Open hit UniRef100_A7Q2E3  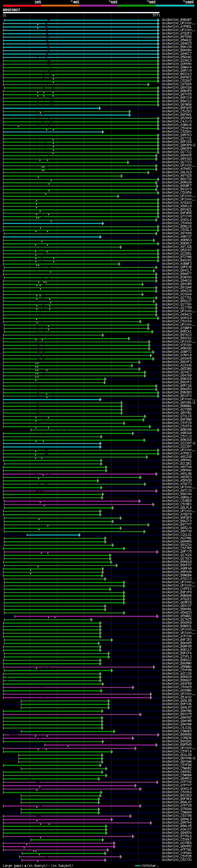pyautogui.click(x=176, y=33)
